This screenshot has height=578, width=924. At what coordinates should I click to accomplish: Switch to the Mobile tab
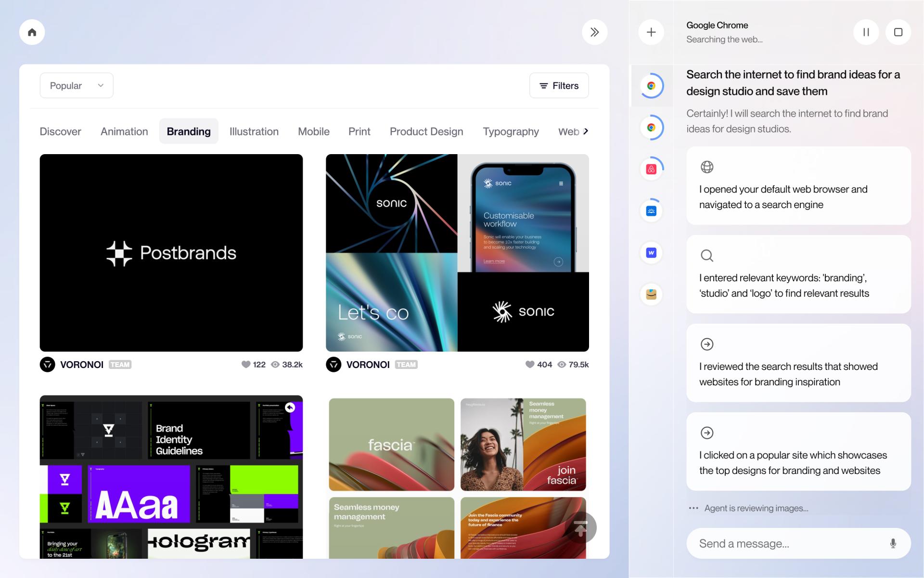pos(314,131)
